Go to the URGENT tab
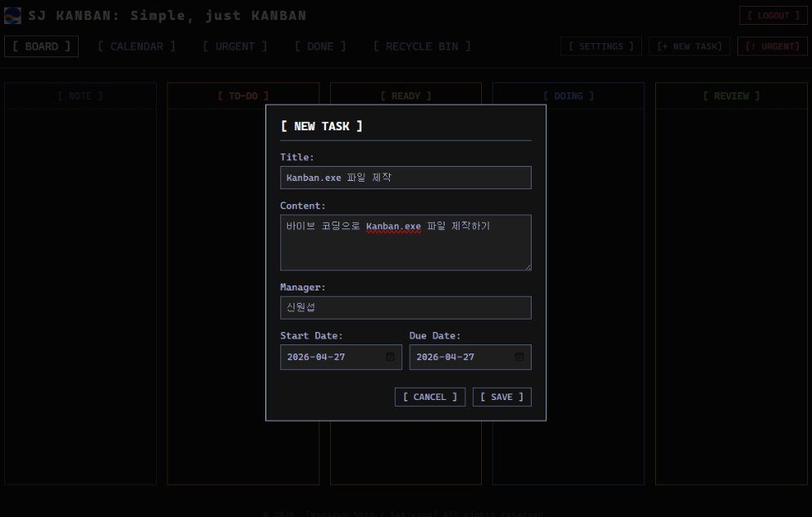 click(x=235, y=46)
